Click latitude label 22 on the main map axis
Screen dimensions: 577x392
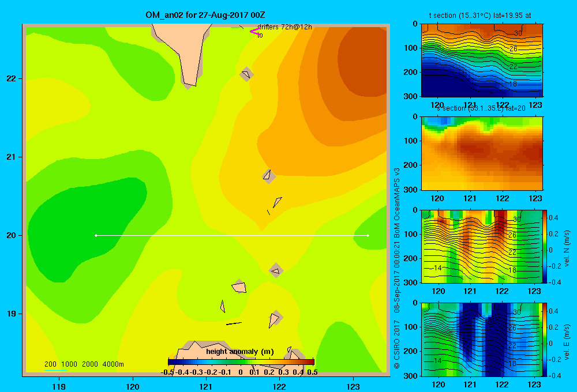point(12,78)
